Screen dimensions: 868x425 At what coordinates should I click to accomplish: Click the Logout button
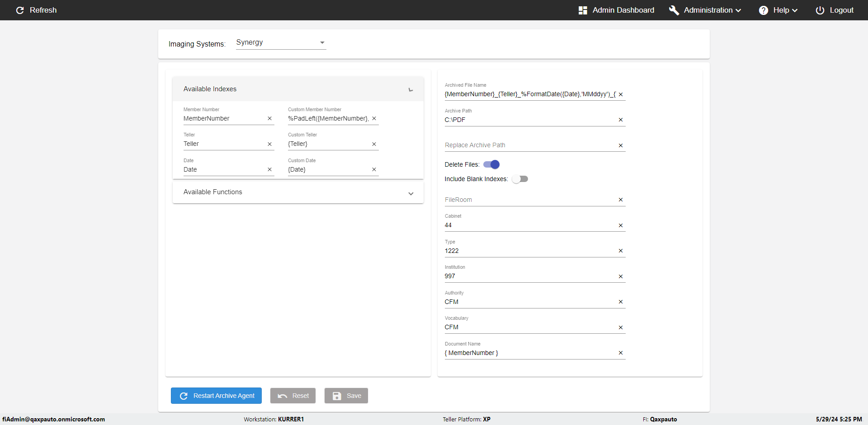point(835,10)
